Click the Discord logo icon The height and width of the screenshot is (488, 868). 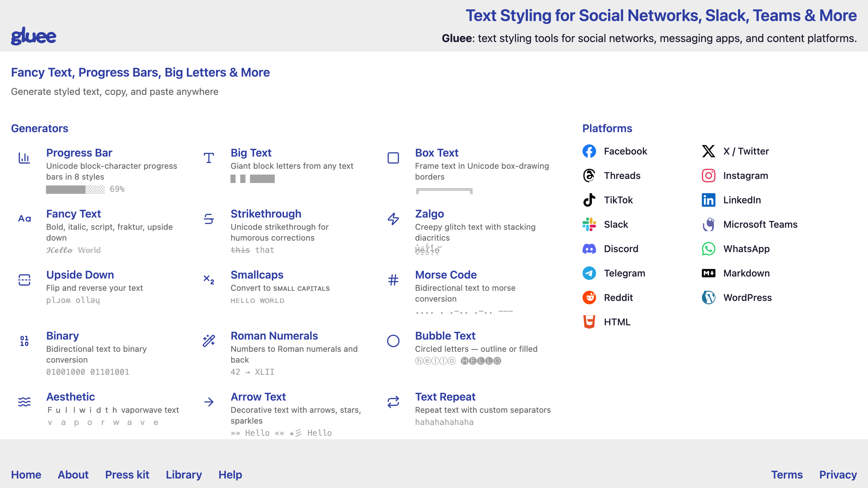589,249
